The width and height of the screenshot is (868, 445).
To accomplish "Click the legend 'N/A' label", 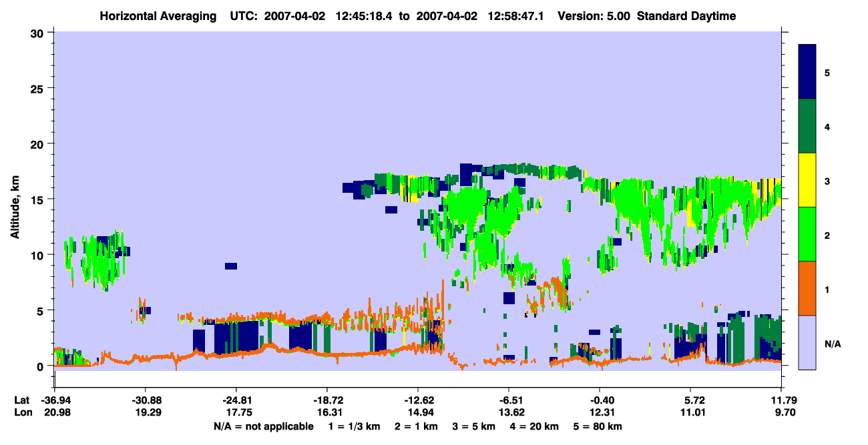I will (x=833, y=344).
